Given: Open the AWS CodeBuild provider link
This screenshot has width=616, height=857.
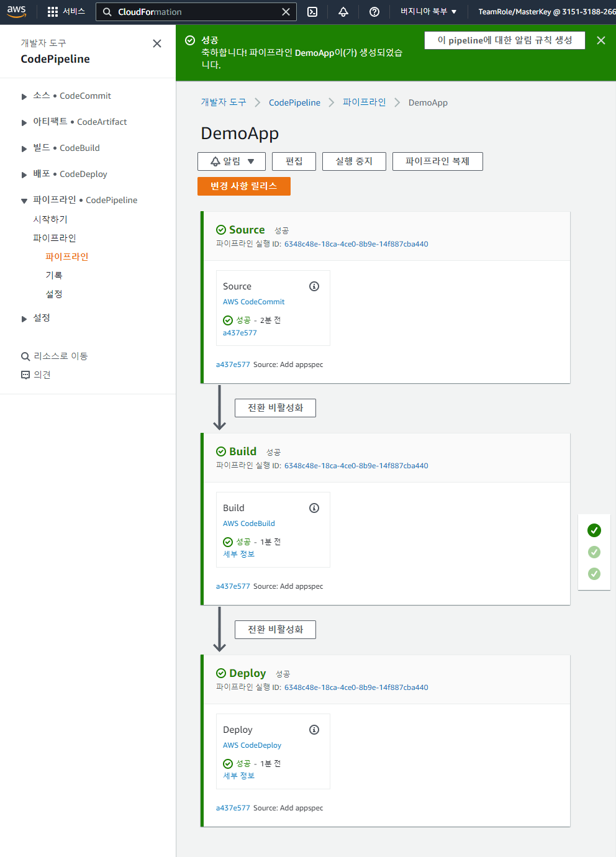Looking at the screenshot, I should (249, 524).
